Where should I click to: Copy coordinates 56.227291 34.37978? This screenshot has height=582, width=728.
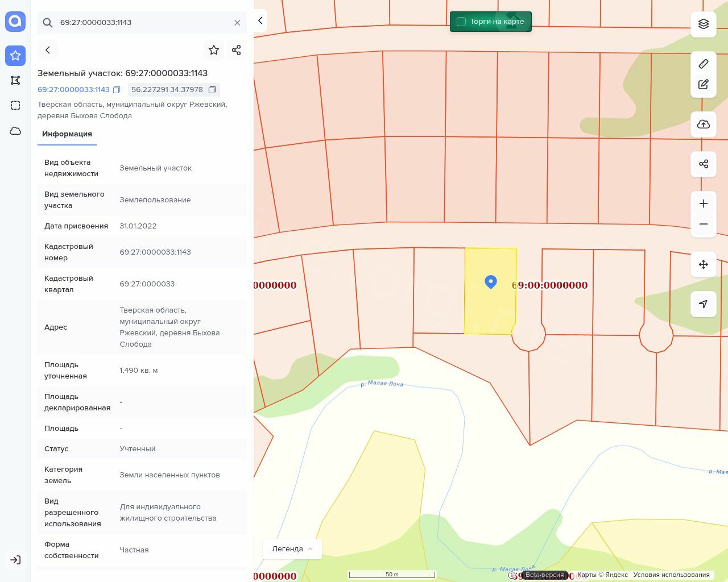tap(212, 90)
